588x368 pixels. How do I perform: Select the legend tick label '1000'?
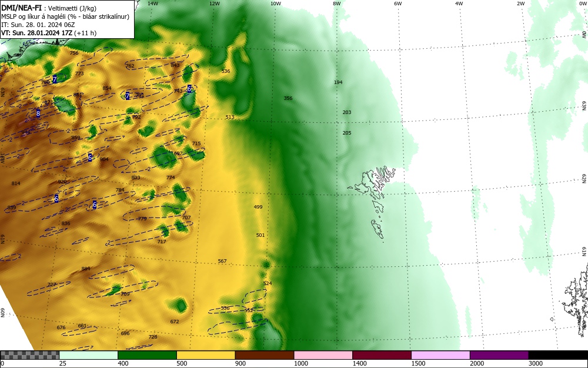point(300,363)
